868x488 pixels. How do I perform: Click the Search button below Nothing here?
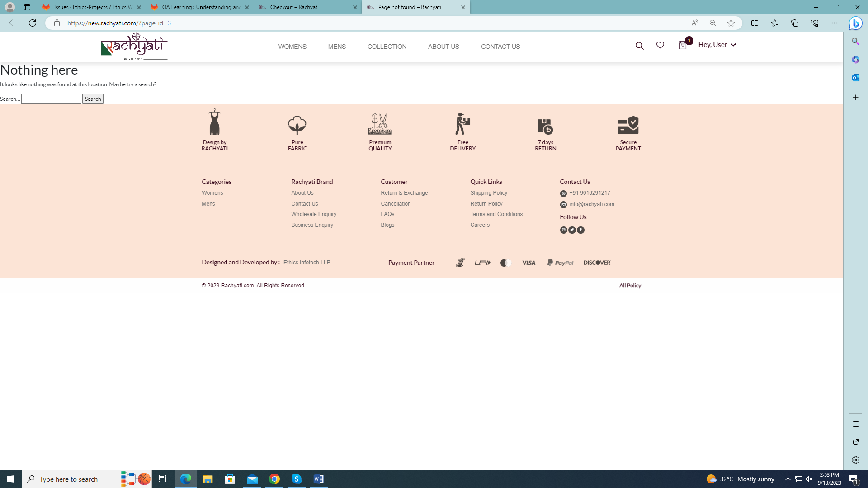click(93, 99)
